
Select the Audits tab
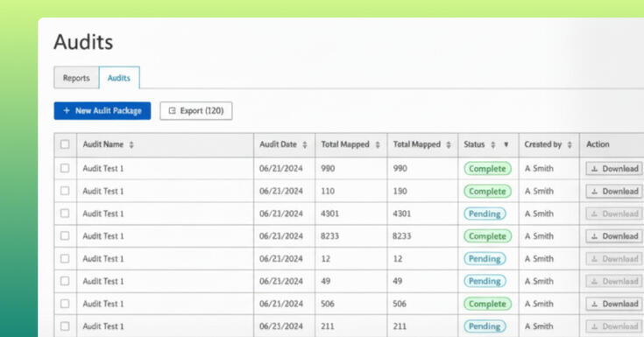coord(119,78)
